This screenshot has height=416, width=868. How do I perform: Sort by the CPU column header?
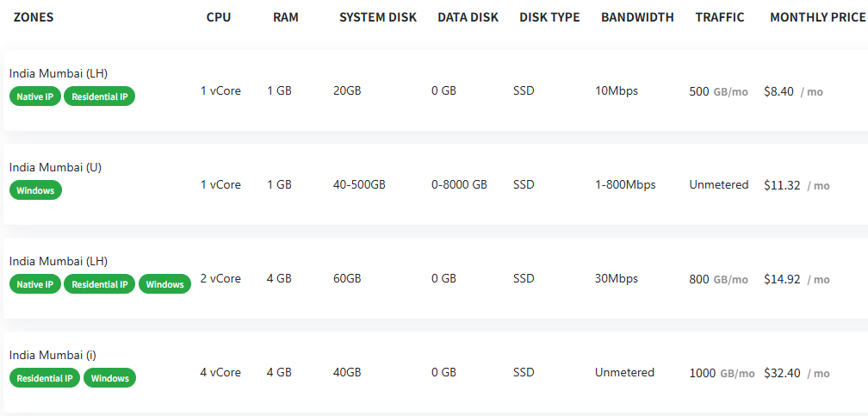[x=219, y=17]
